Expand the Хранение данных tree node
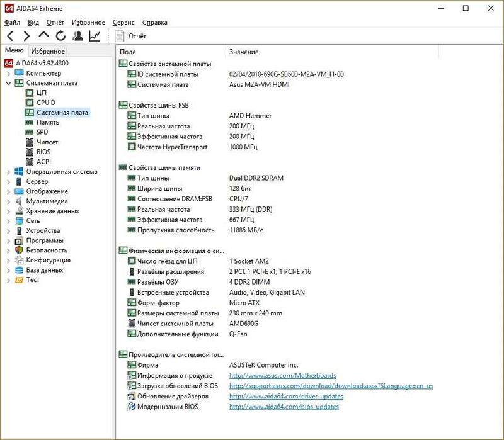Viewport: 504px width, 440px height. pyautogui.click(x=8, y=212)
